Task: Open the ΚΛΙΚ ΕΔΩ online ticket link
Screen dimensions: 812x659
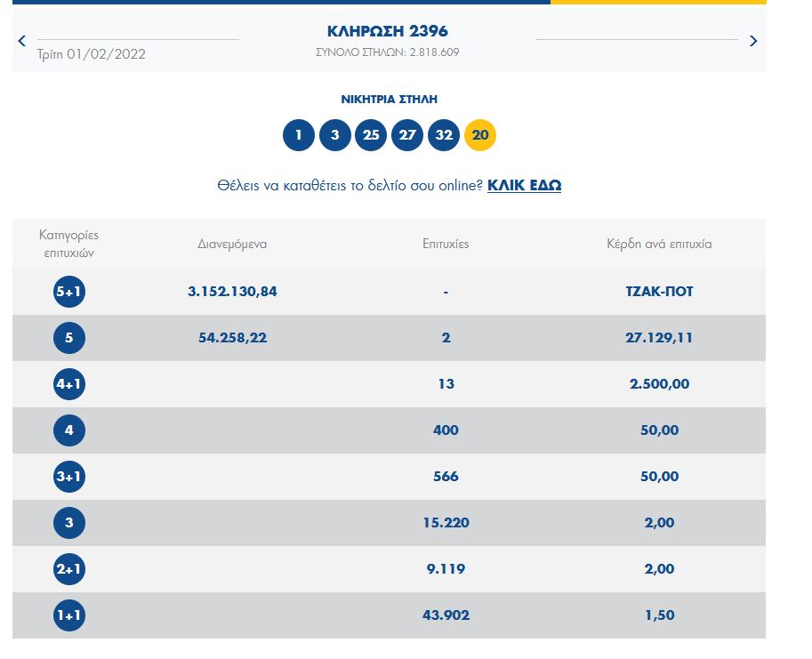Action: point(524,185)
